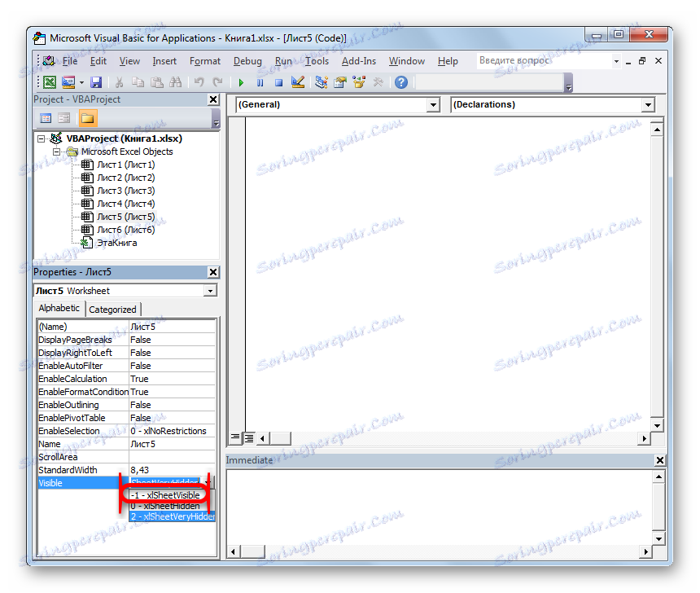Open the Add-Ins menu

click(359, 61)
